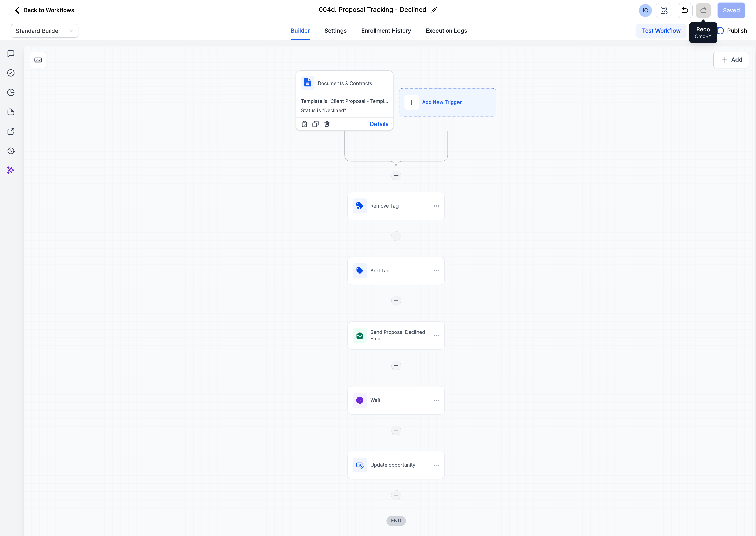
Task: Open keyboard shortcuts icon on canvas
Action: [38, 60]
